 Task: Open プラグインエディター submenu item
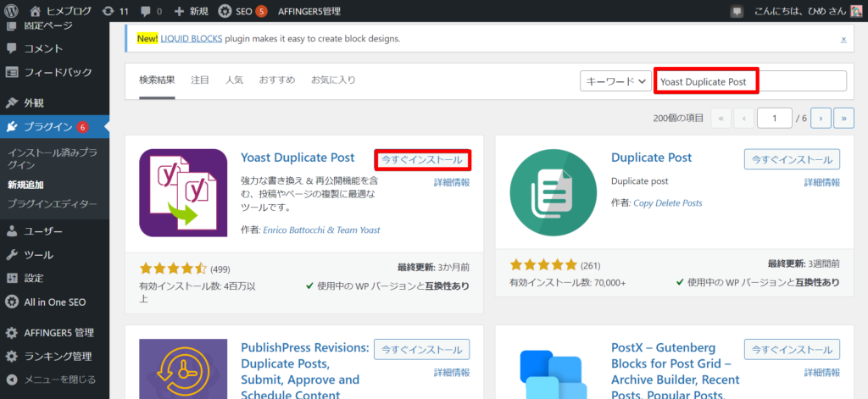pos(52,203)
